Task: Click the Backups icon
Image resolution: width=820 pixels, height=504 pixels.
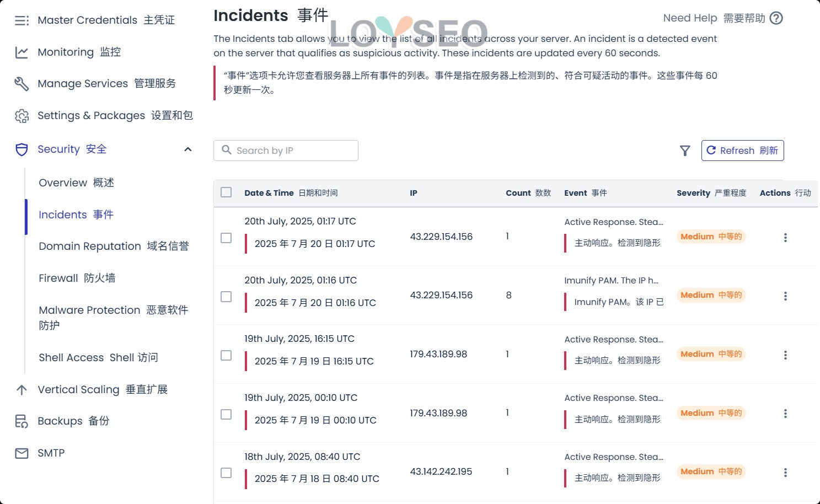Action: pos(21,421)
